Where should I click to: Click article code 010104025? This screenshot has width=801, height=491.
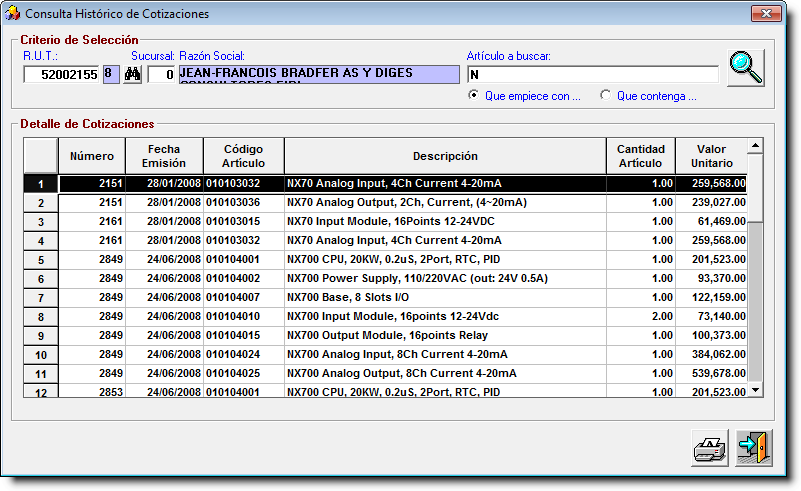point(233,373)
